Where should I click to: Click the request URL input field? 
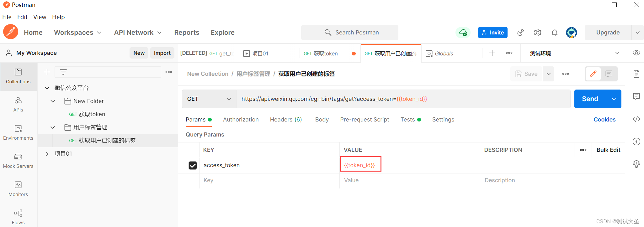click(403, 99)
